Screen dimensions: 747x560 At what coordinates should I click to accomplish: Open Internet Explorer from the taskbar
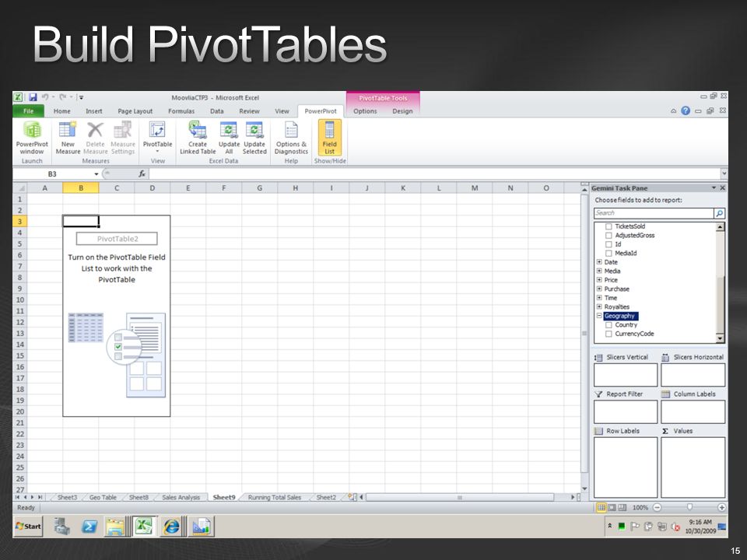(171, 527)
